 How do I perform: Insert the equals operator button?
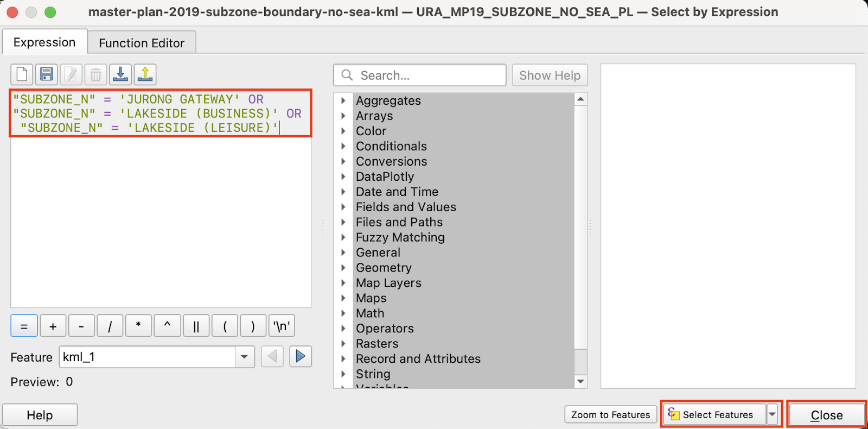24,326
